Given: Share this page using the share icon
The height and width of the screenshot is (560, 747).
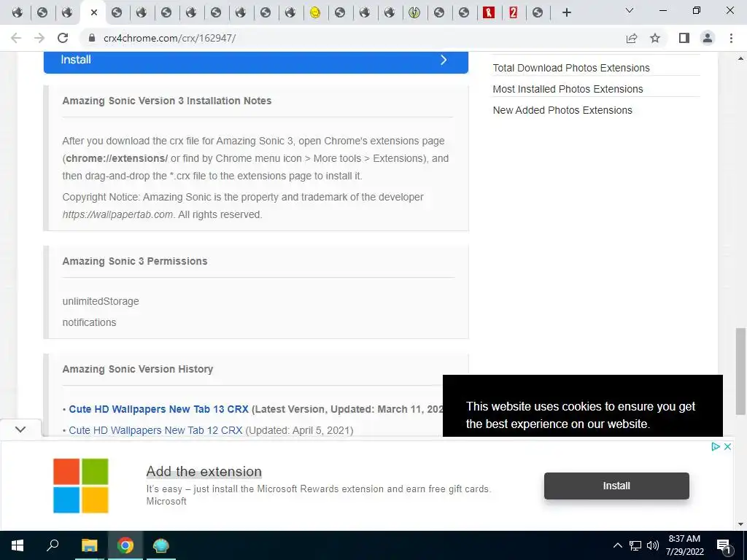Looking at the screenshot, I should coord(632,38).
